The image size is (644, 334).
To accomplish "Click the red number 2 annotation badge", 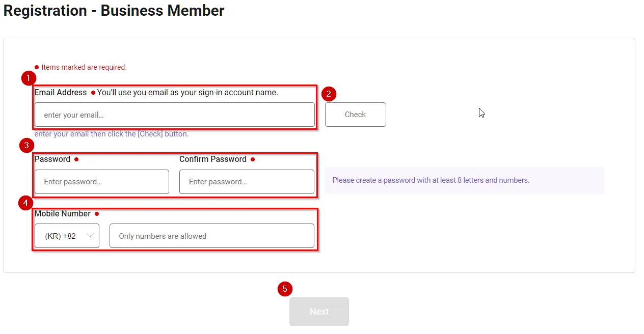I will (x=329, y=94).
